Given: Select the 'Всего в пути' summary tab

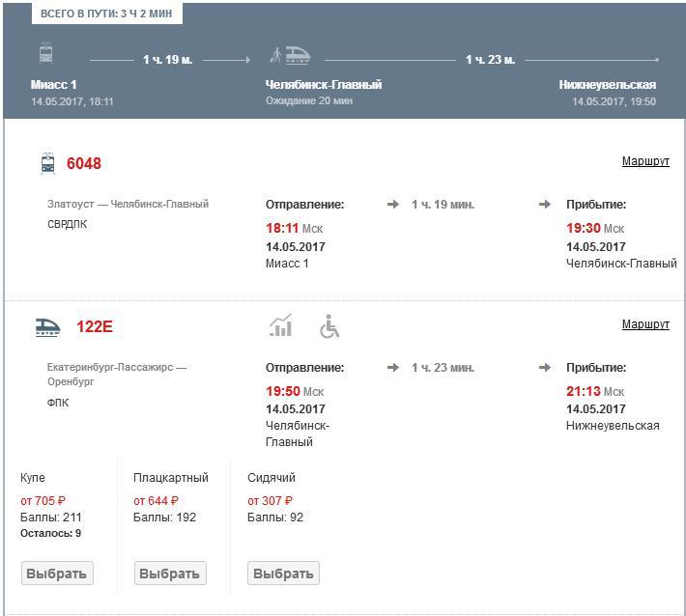Looking at the screenshot, I should pos(106,14).
